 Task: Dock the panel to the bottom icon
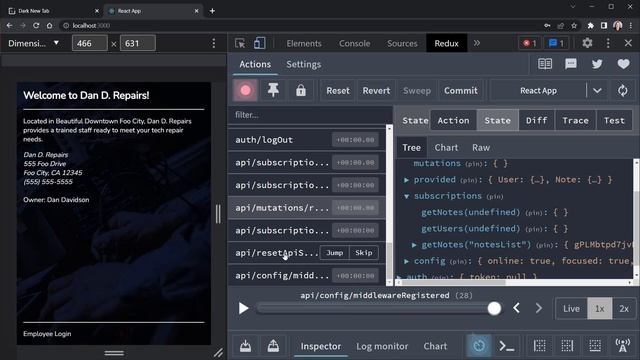click(595, 346)
